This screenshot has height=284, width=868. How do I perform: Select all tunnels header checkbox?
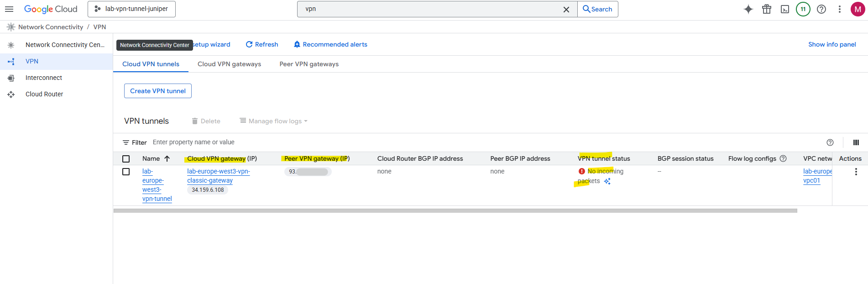tap(126, 159)
